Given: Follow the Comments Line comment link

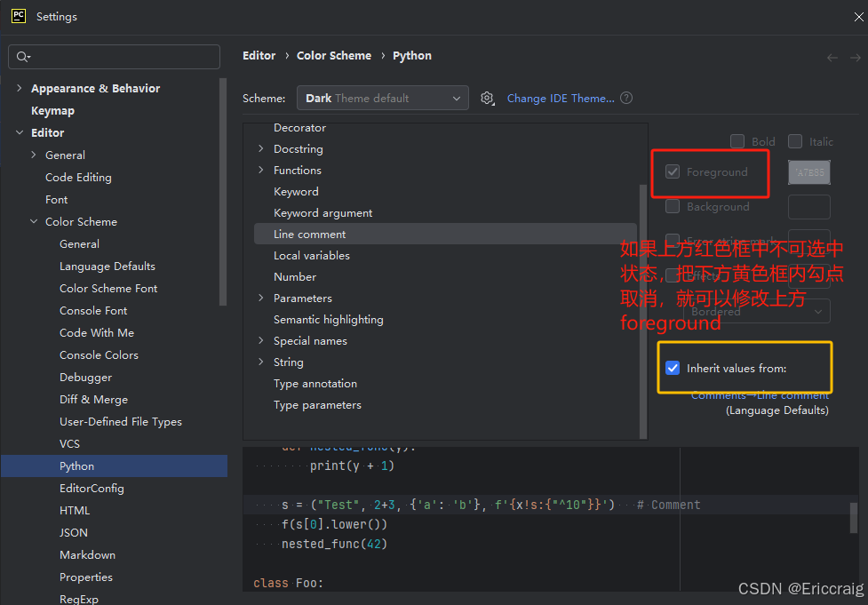Looking at the screenshot, I should 760,395.
